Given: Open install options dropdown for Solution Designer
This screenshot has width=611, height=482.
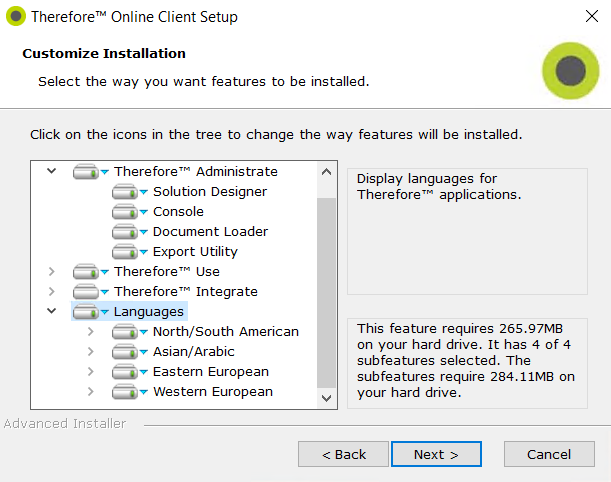Looking at the screenshot, I should point(144,192).
